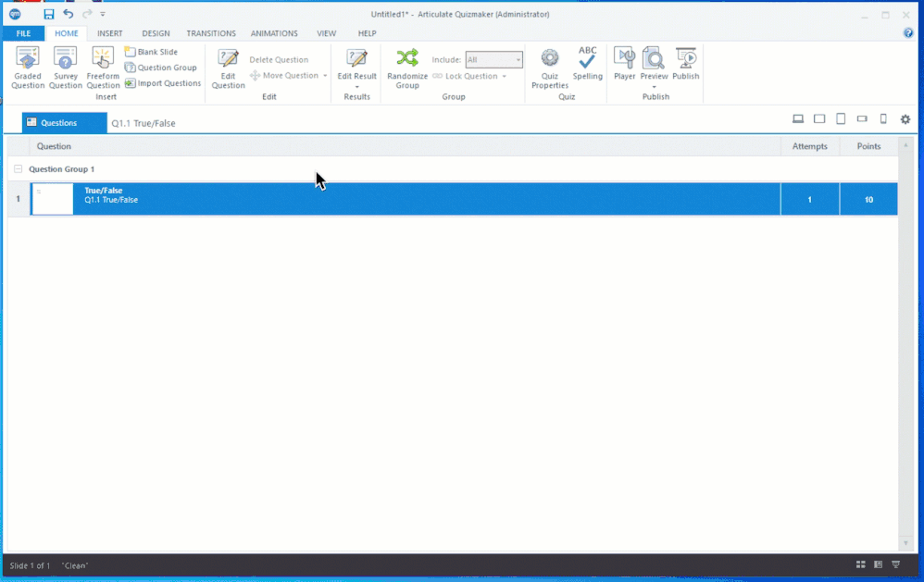924x582 pixels.
Task: Open Import Questions
Action: (163, 83)
